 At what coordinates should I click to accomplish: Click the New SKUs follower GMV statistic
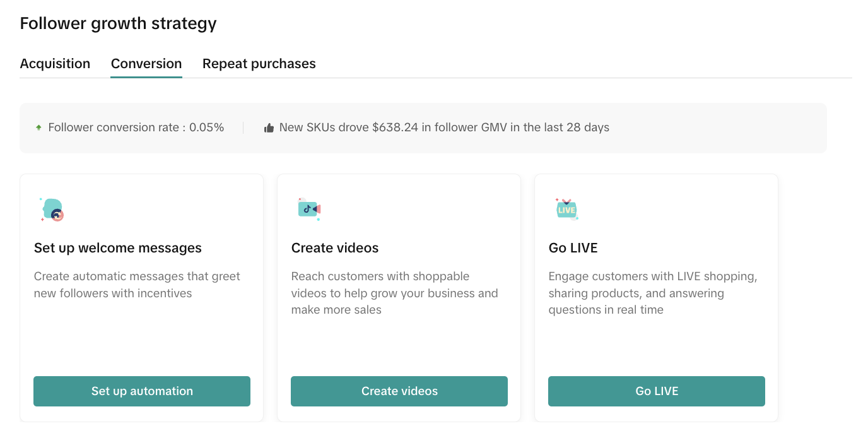pos(444,127)
